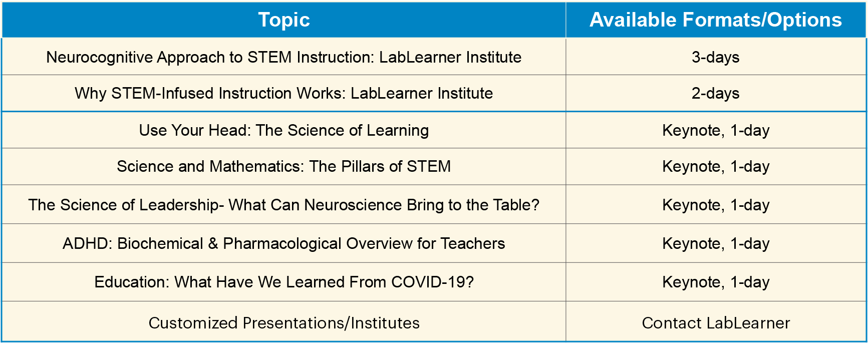Click LabLearner Institute text in second row
The image size is (868, 343).
point(422,93)
